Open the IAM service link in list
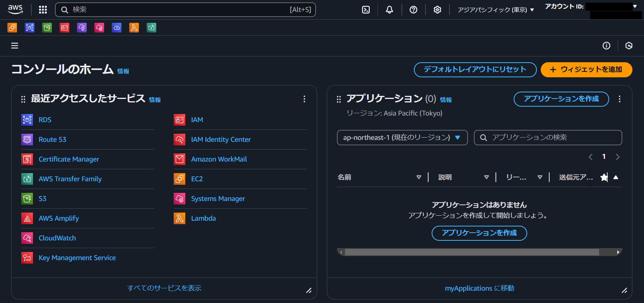The width and height of the screenshot is (644, 303). pyautogui.click(x=197, y=120)
